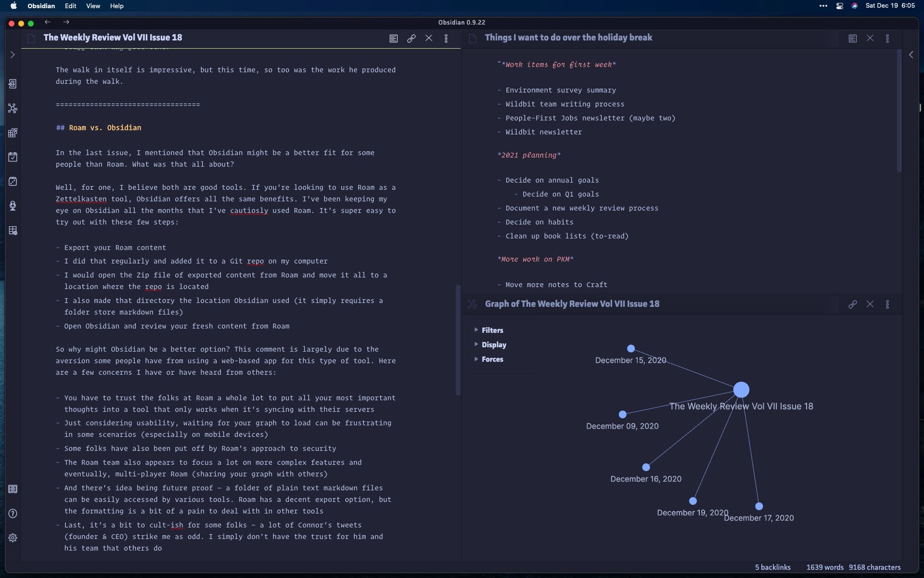The width and height of the screenshot is (924, 578).
Task: Click the file icon beside the holiday break title
Action: coord(473,39)
